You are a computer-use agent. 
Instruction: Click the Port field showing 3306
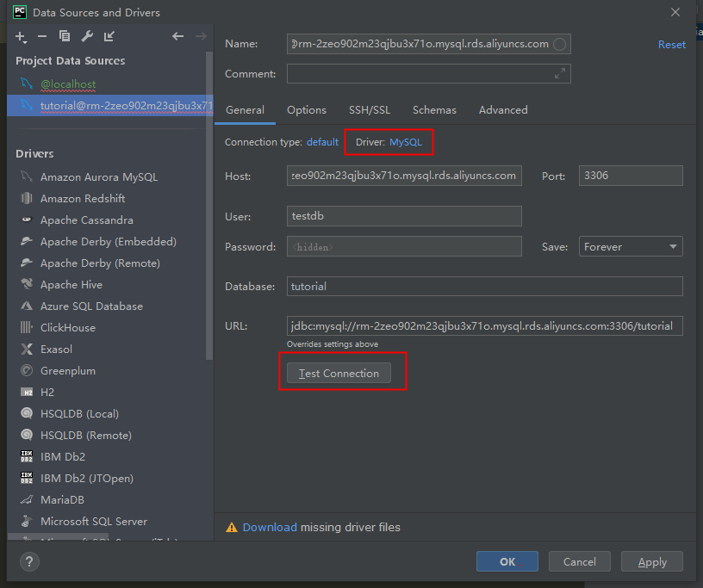(631, 176)
